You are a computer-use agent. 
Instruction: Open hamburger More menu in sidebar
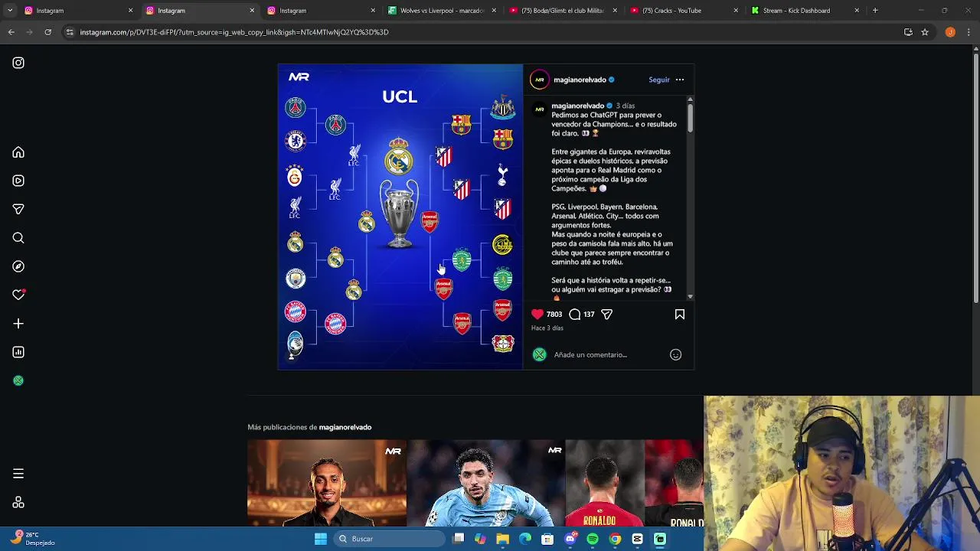click(x=18, y=474)
